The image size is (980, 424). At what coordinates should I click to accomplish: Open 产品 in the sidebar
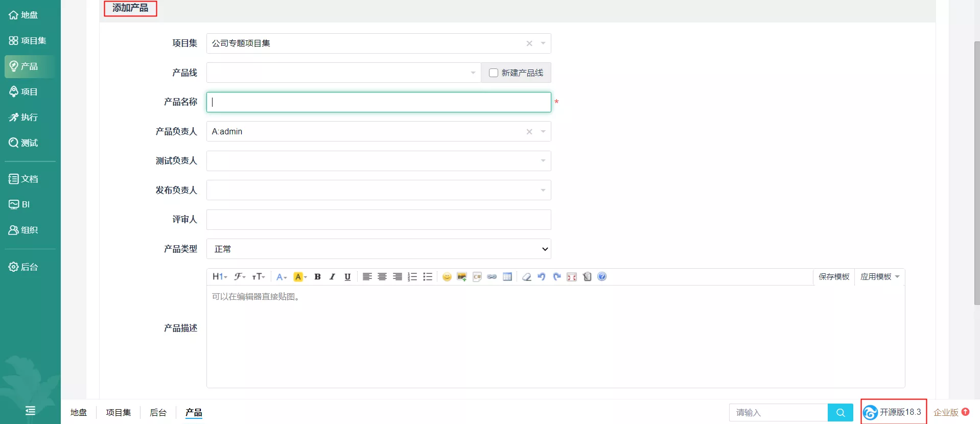coord(30,66)
